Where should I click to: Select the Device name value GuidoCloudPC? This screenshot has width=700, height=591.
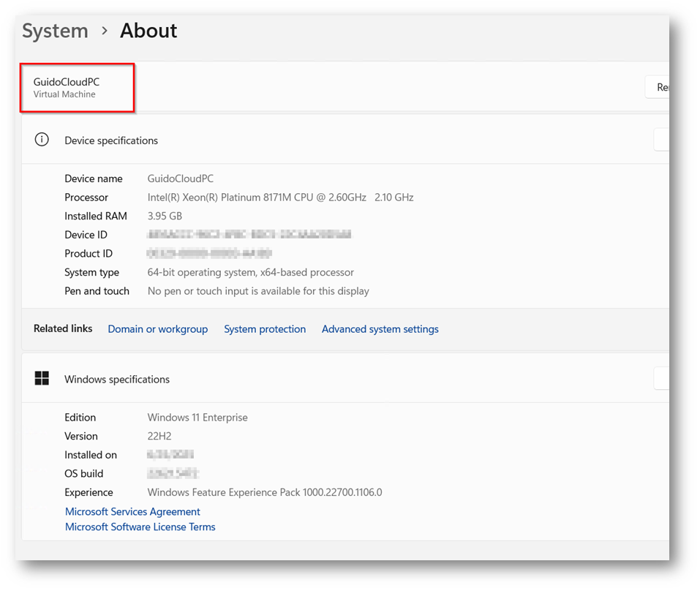(181, 178)
